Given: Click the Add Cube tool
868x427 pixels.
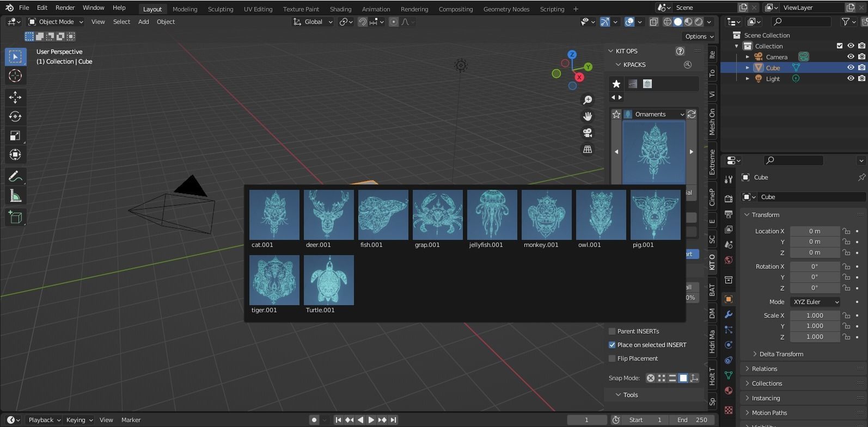Looking at the screenshot, I should pos(15,218).
